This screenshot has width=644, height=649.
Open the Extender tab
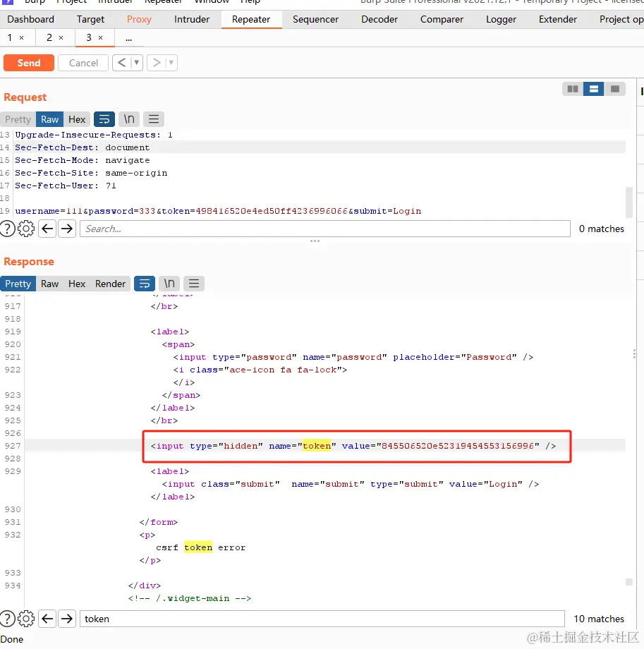click(x=557, y=20)
